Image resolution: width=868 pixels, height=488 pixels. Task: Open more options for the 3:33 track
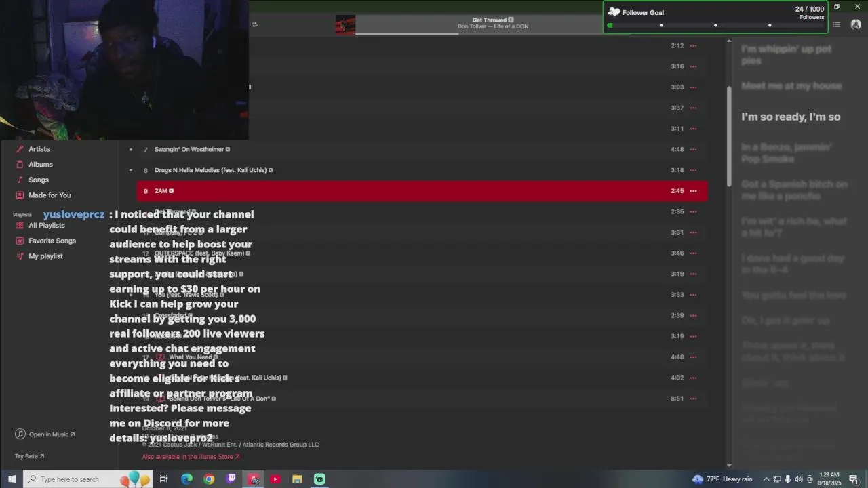(x=693, y=295)
